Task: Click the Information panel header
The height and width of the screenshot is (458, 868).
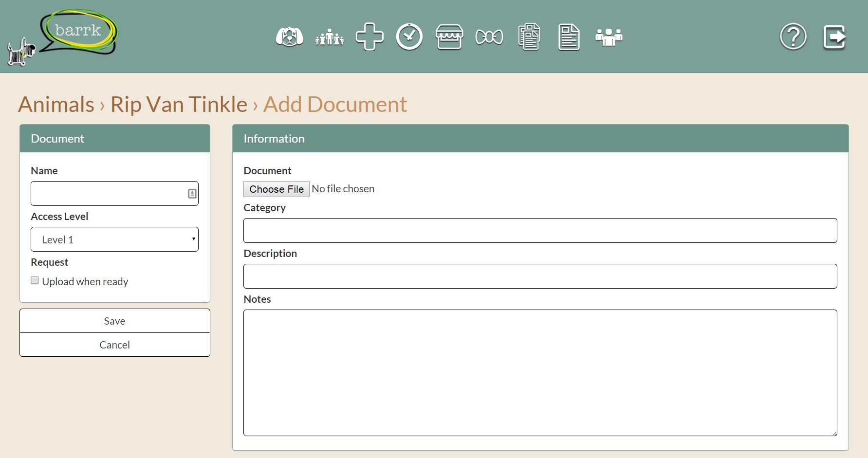Action: coord(540,139)
